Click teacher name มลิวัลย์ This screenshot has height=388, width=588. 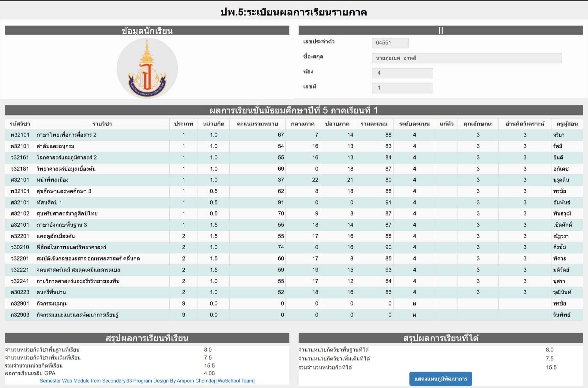(x=561, y=270)
